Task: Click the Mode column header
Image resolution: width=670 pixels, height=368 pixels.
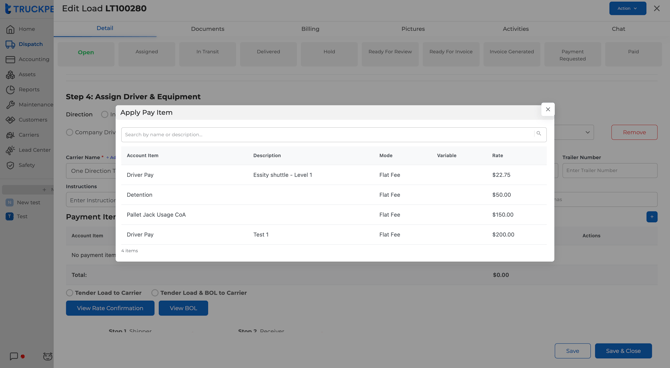Action: pos(386,156)
